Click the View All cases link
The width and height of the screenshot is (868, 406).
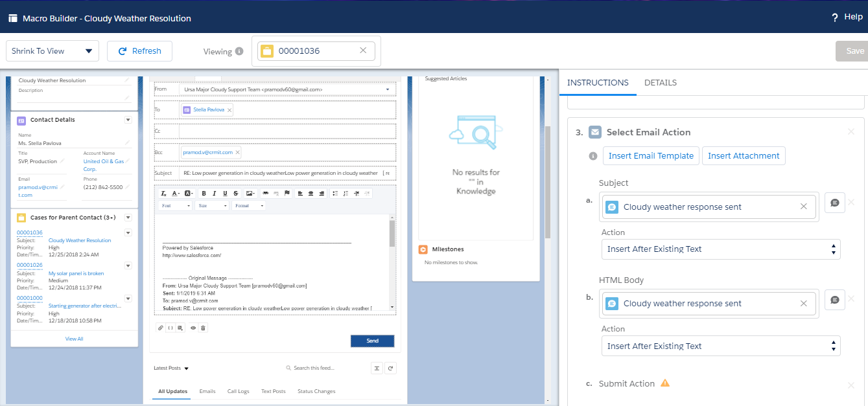74,339
